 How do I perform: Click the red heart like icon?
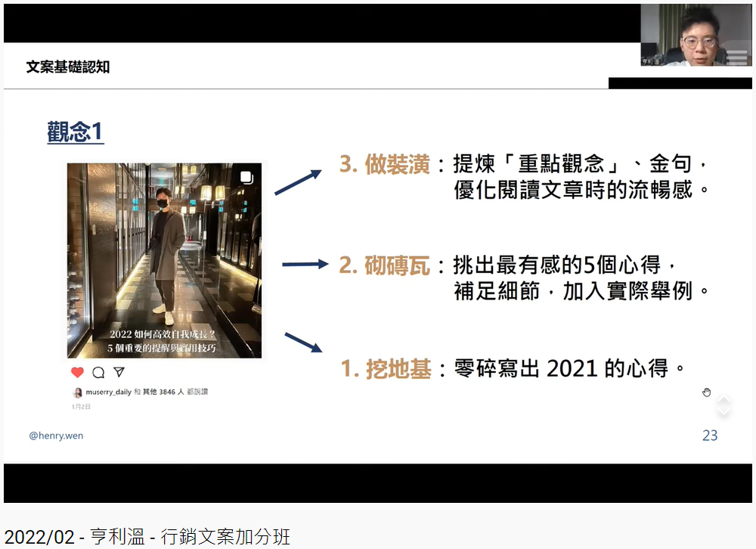tap(77, 372)
